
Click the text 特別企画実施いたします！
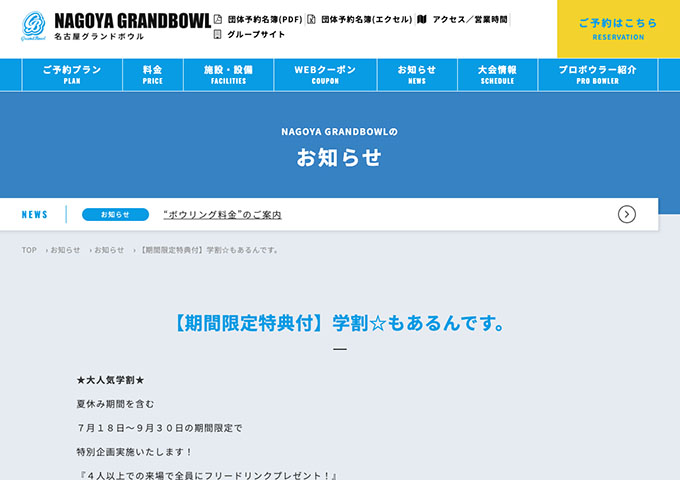point(134,452)
